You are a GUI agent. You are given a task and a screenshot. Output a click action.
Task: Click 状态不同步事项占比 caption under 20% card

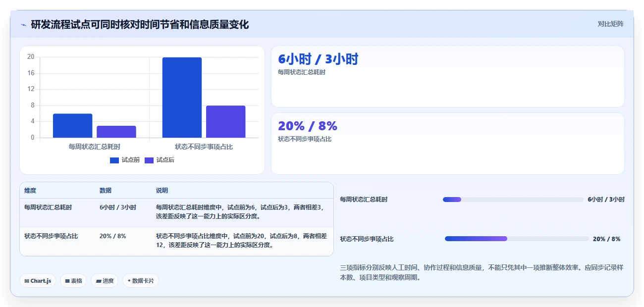pos(305,139)
